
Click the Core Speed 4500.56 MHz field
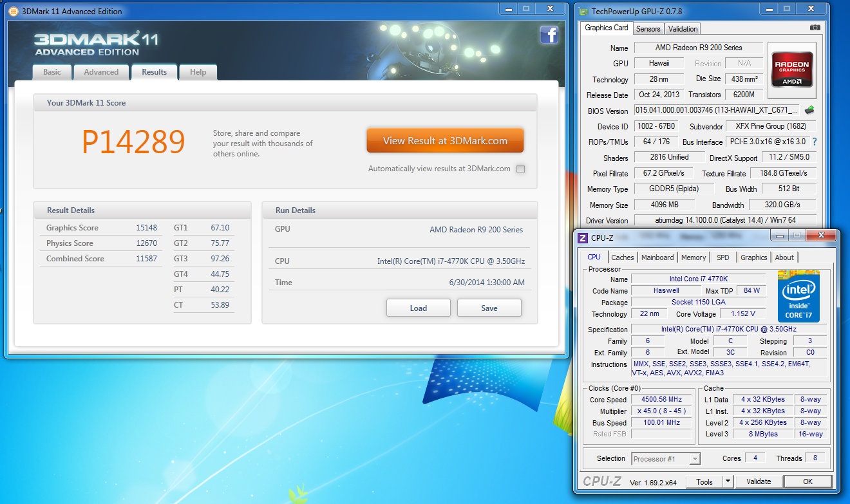[x=661, y=399]
